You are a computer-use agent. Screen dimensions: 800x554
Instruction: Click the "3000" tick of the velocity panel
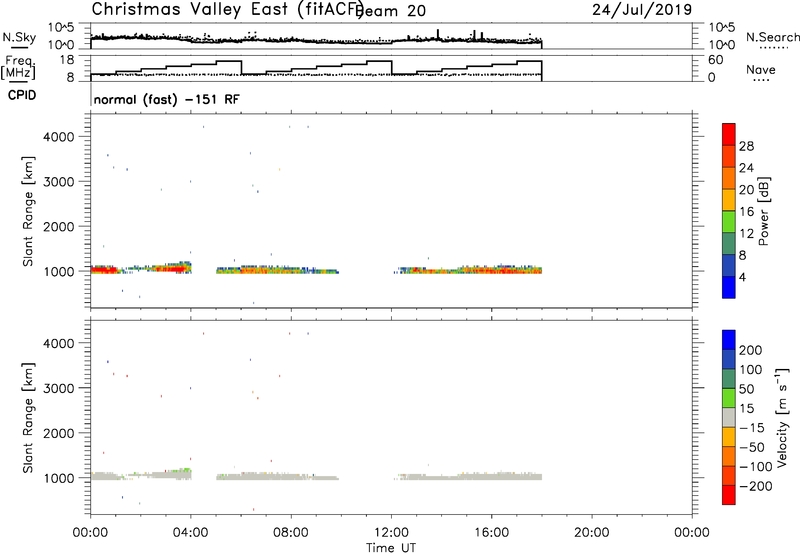pos(59,388)
